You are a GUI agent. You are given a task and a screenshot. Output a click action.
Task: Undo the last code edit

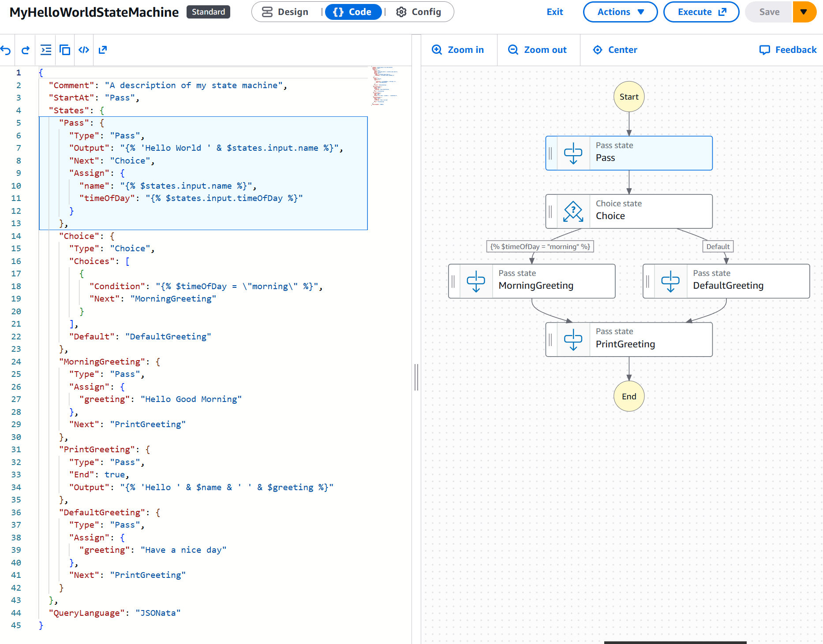click(7, 50)
